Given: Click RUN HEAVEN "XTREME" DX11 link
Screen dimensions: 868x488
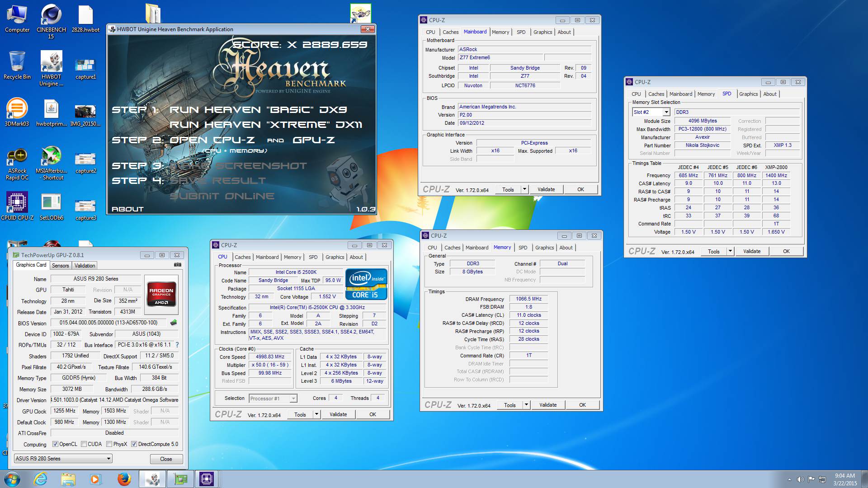Looking at the screenshot, I should (x=266, y=125).
